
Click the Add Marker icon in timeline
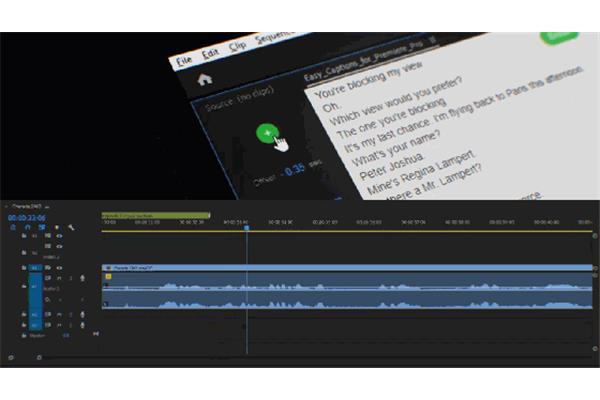coord(57,227)
